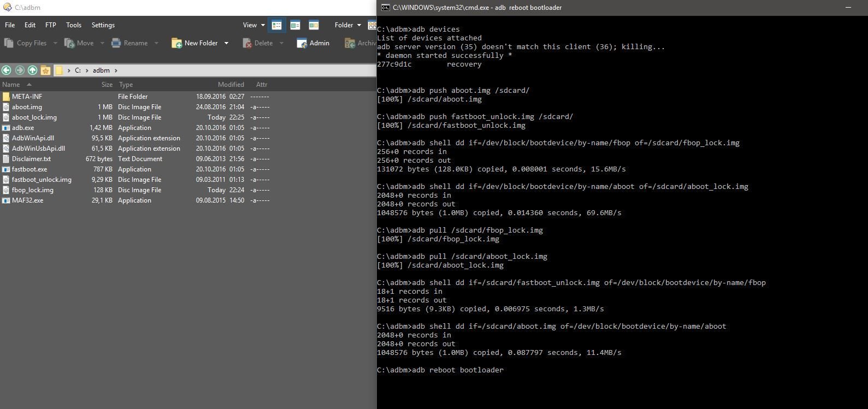Select the aboot_lock.img file icon

pyautogui.click(x=6, y=117)
